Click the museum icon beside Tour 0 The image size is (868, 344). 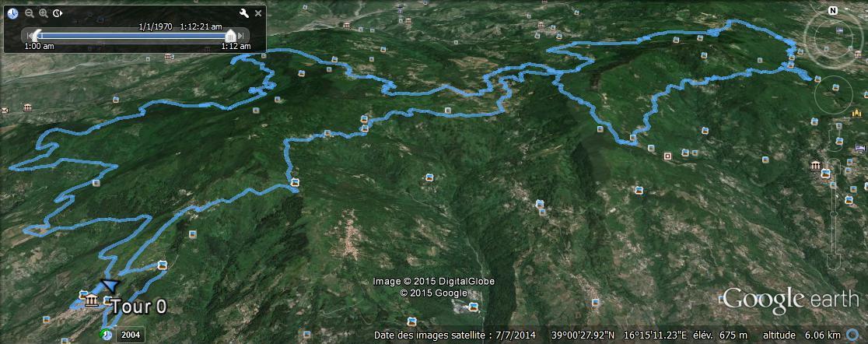click(x=92, y=301)
